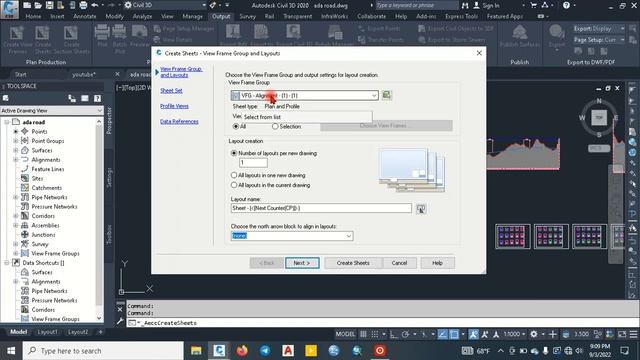
Task: Open the Annotate ribbon tab
Action: pos(84,16)
